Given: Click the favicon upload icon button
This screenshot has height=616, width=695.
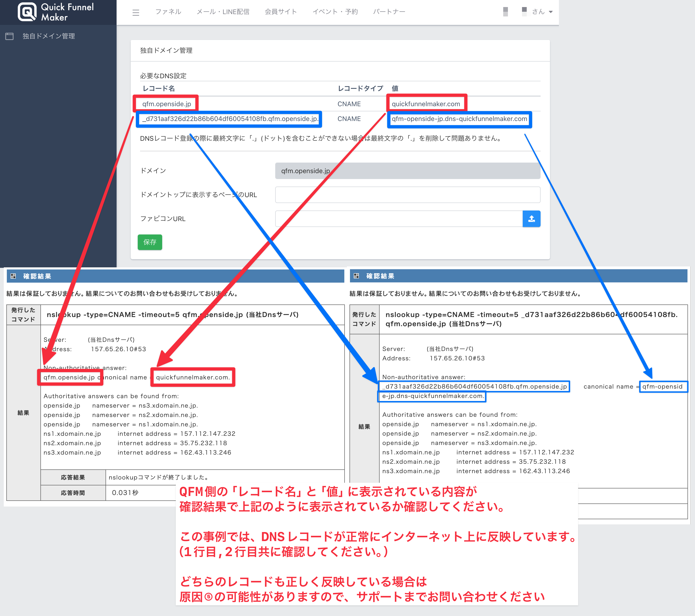Looking at the screenshot, I should pos(531,218).
